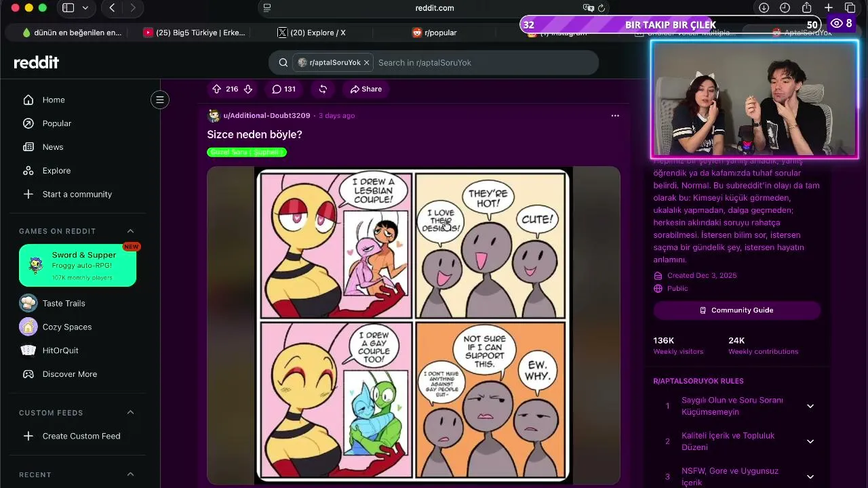868x488 pixels.
Task: Click the award icon beside the comments count
Action: 323,89
